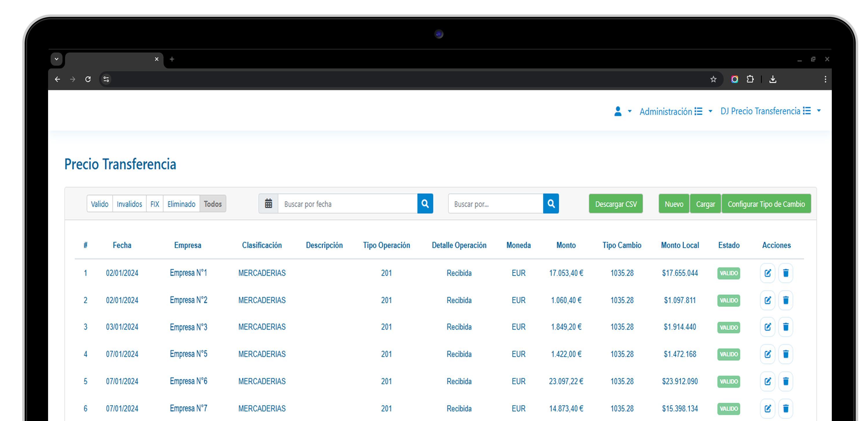Click magnifier button next to Buscar por... field

pos(551,204)
